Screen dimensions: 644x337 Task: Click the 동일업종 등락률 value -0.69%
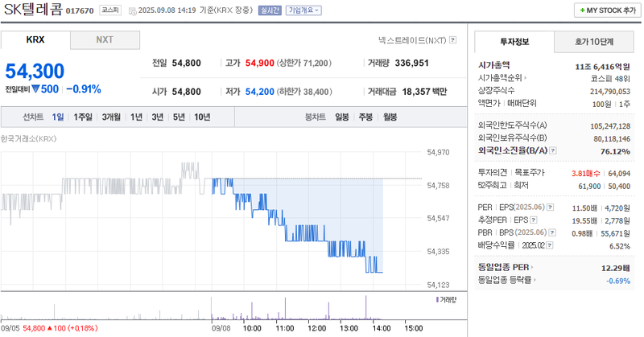(x=618, y=281)
